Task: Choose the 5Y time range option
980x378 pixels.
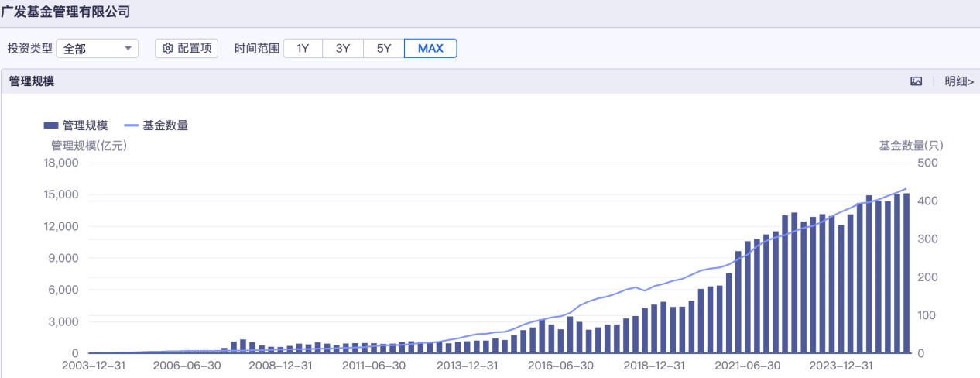Action: (384, 49)
